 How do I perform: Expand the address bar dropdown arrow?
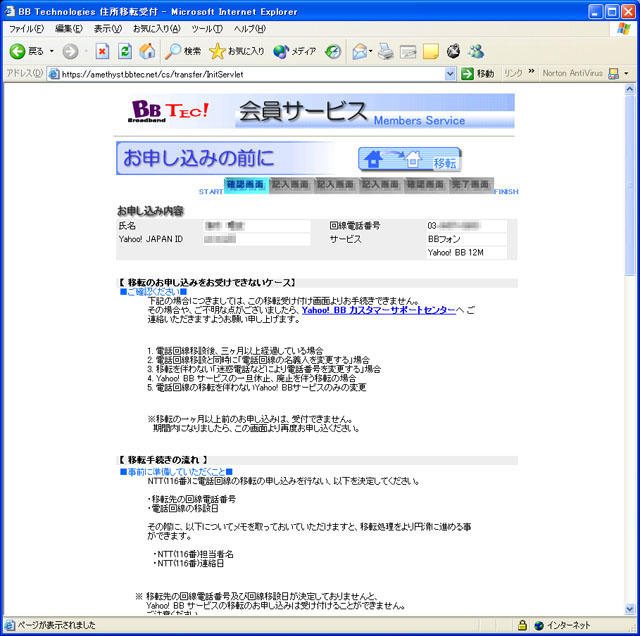coord(450,74)
